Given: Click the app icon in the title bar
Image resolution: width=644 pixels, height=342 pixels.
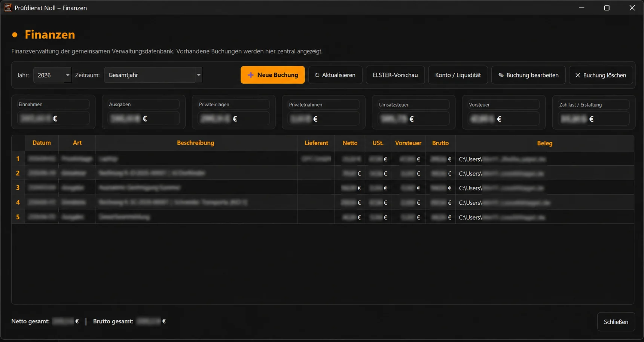Looking at the screenshot, I should pyautogui.click(x=8, y=7).
